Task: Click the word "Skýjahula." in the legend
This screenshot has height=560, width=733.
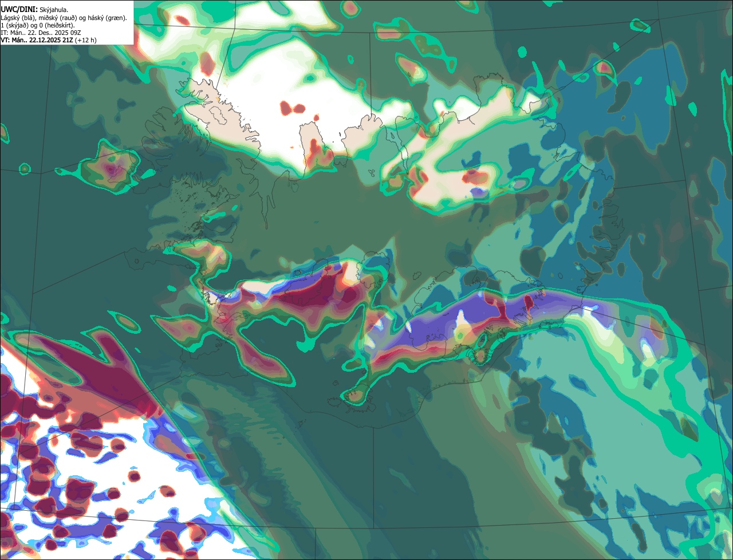Action: 54,10
